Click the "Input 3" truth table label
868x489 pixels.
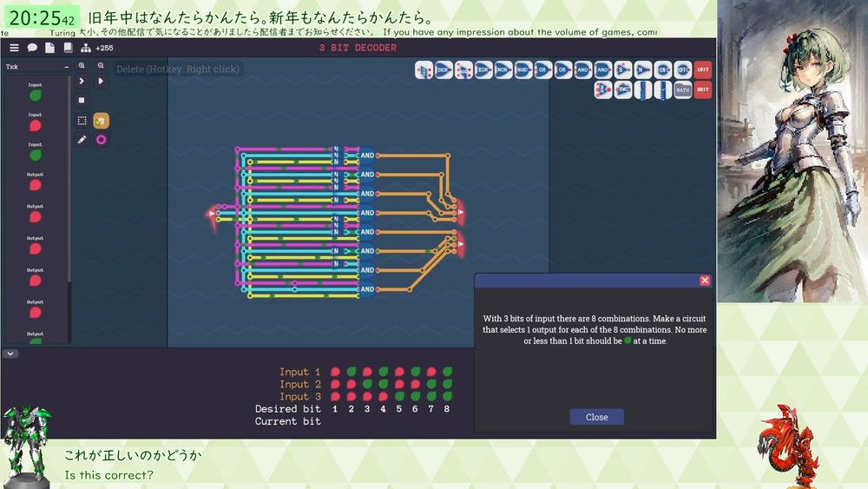coord(299,397)
